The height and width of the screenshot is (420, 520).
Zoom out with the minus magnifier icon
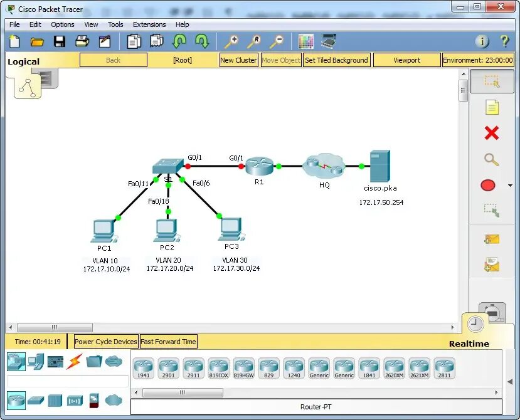pyautogui.click(x=276, y=42)
